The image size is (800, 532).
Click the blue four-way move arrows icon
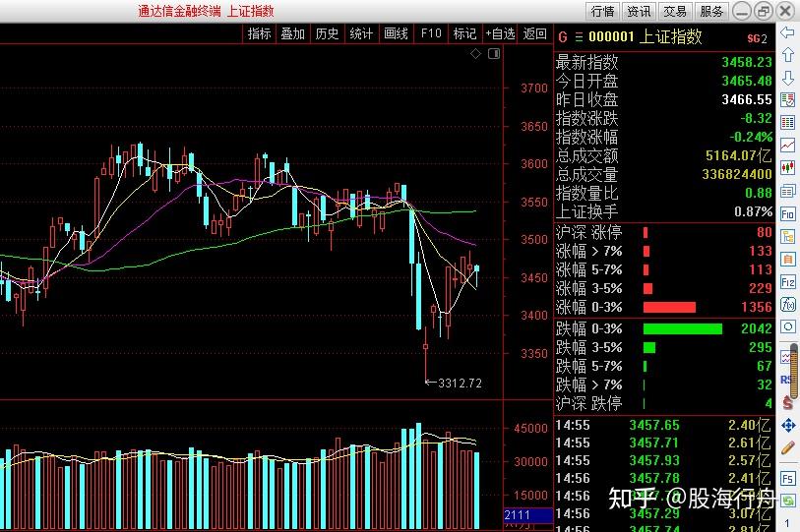tap(788, 425)
